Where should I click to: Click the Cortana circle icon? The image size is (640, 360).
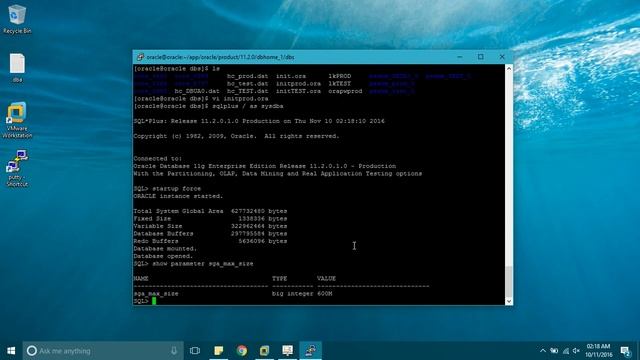pos(31,351)
